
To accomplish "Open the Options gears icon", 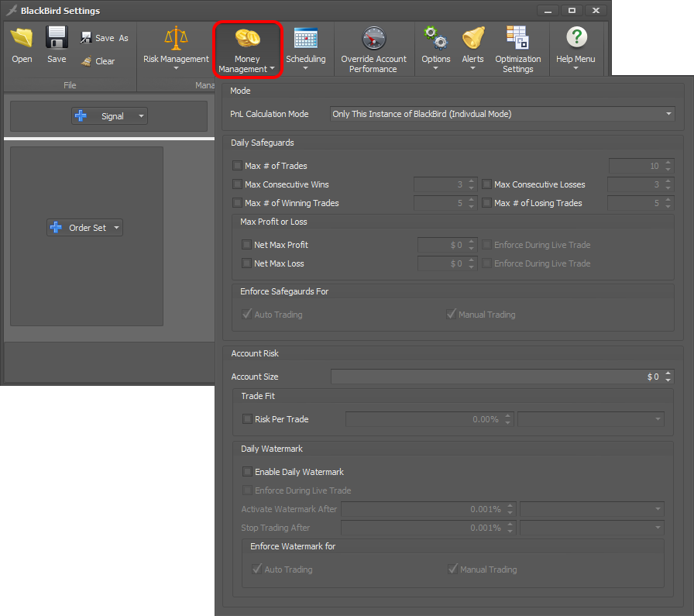I will point(435,38).
